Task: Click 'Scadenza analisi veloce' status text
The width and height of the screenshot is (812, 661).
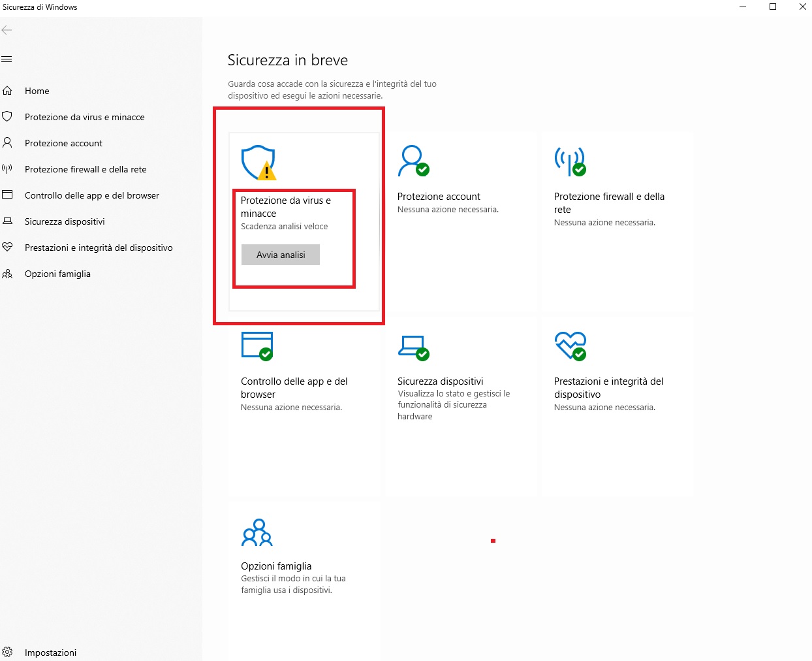Action: point(285,227)
